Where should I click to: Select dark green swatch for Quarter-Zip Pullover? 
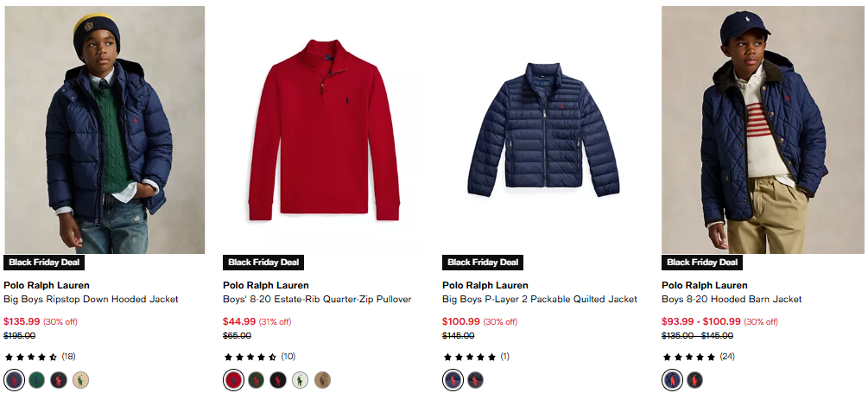tap(256, 379)
